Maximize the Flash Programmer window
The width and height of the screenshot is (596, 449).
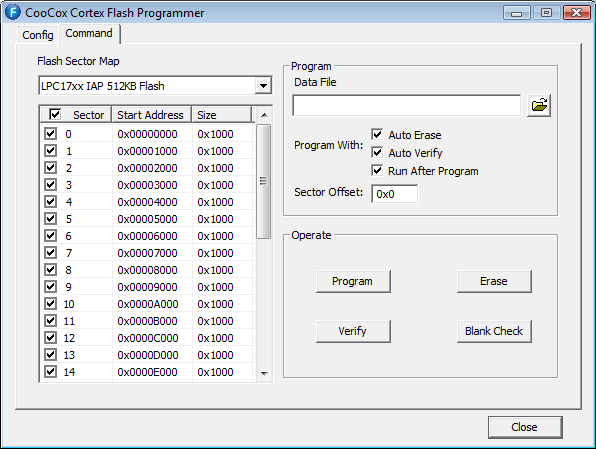546,13
